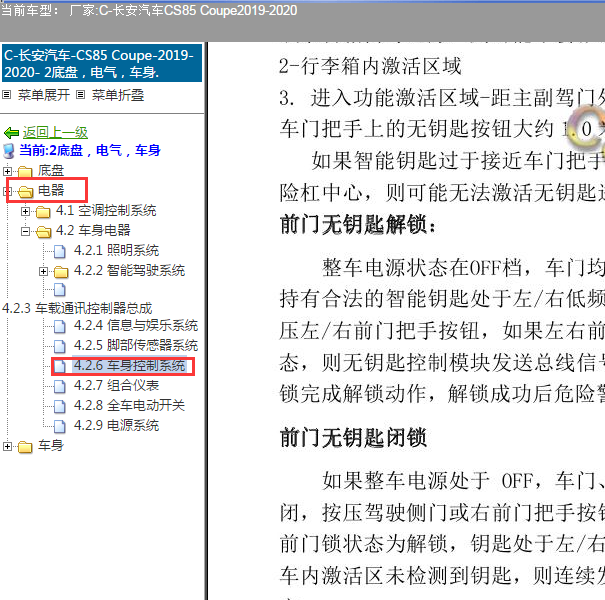Image resolution: width=605 pixels, height=600 pixels.
Task: Click 4.2.4 信息与娱乐系统 page icon
Action: click(60, 326)
